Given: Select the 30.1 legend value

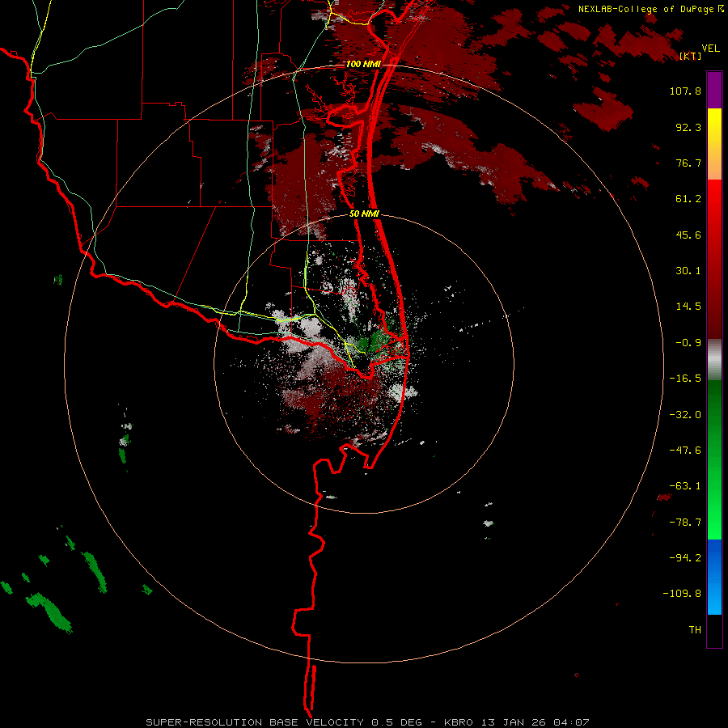Looking at the screenshot, I should point(688,271).
